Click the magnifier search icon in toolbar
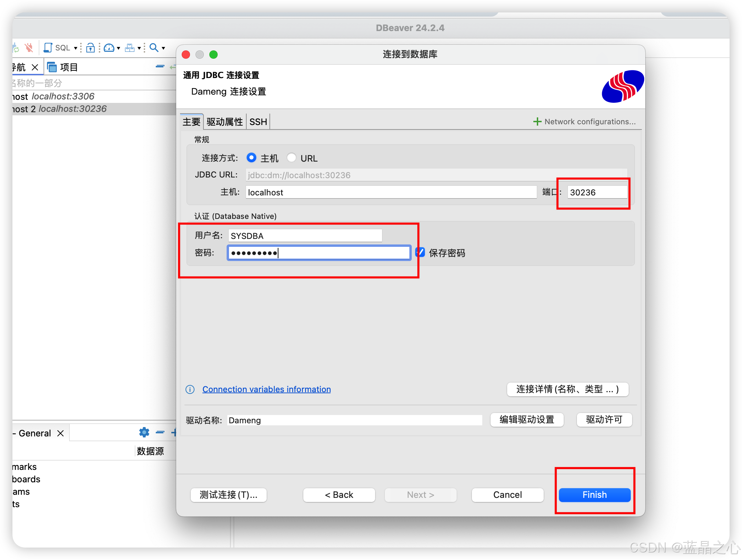Image resolution: width=742 pixels, height=560 pixels. click(x=154, y=48)
